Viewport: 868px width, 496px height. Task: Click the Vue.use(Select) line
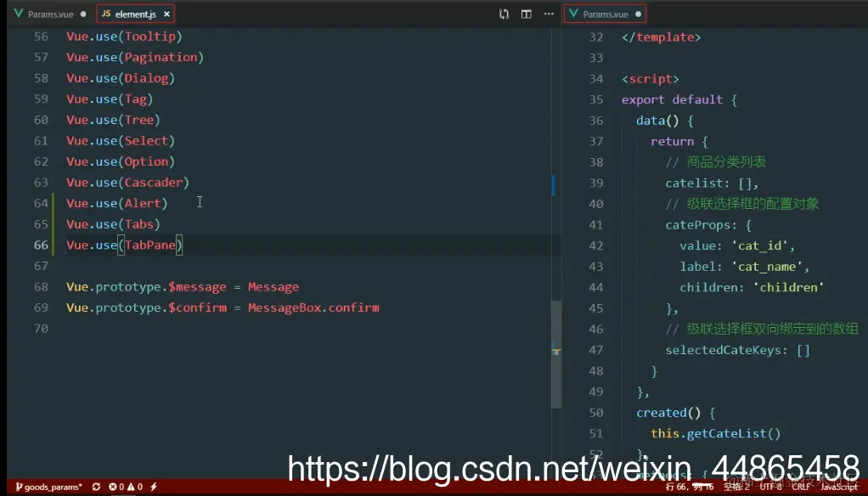[x=121, y=141]
